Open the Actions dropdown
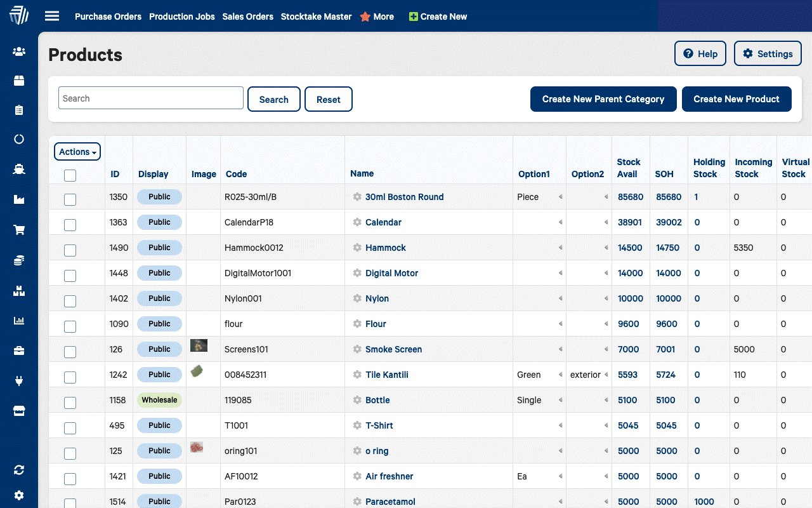The height and width of the screenshot is (508, 812). 77,152
